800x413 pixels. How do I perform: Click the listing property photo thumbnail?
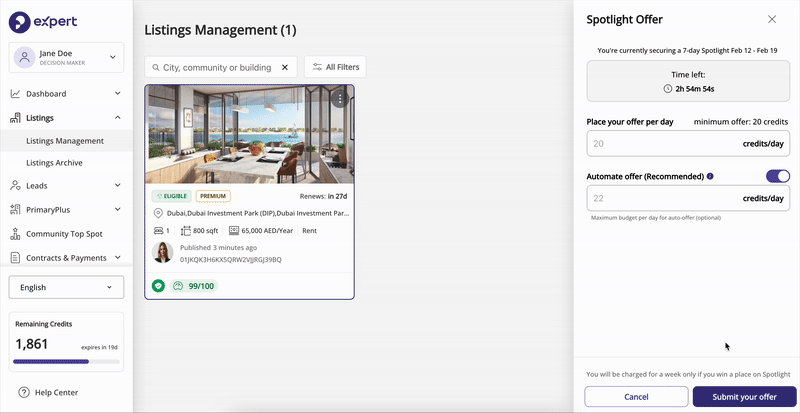click(x=249, y=134)
